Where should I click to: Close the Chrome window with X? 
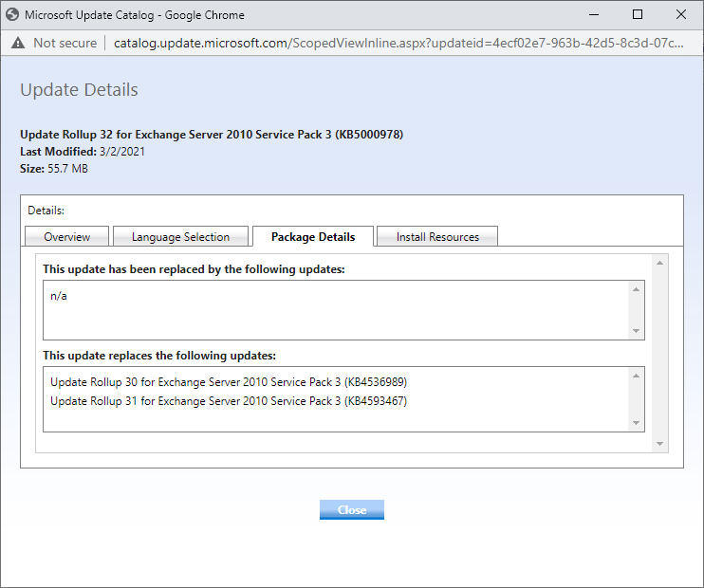tap(681, 15)
